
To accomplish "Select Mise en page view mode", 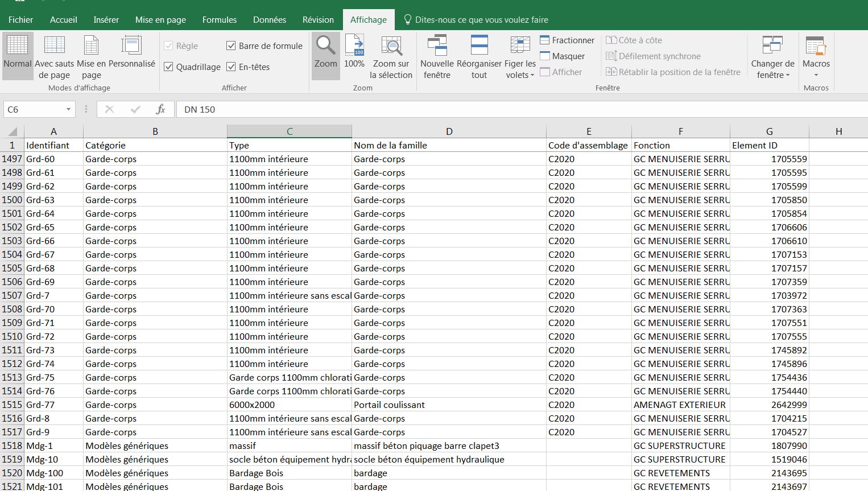I will pos(91,46).
